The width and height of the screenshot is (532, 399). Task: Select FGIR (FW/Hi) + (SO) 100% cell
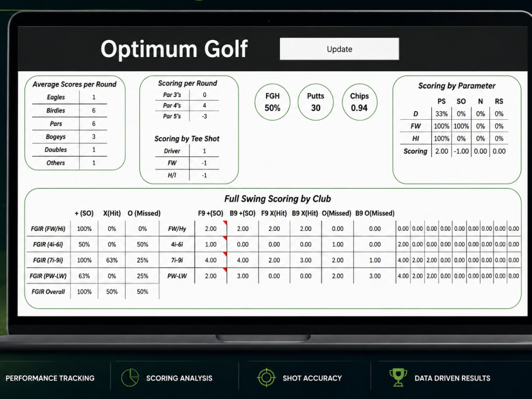tap(84, 229)
